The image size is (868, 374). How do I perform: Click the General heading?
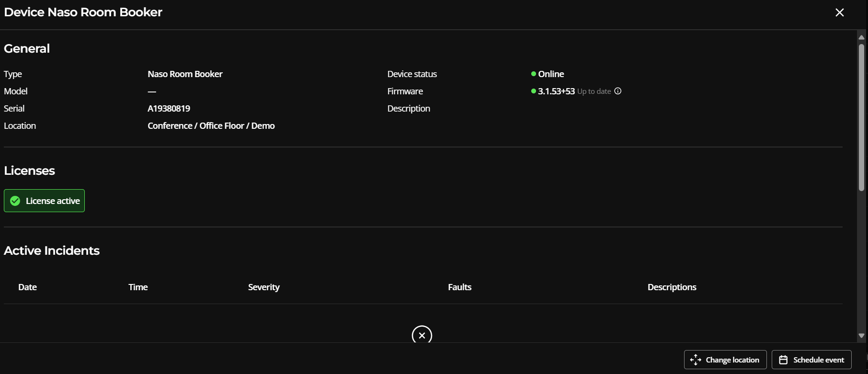[27, 48]
